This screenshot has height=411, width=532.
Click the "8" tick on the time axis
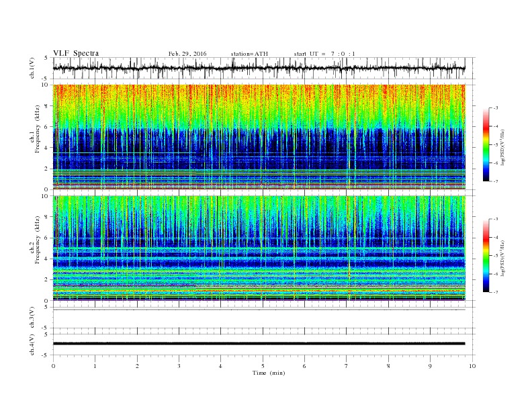(388, 366)
